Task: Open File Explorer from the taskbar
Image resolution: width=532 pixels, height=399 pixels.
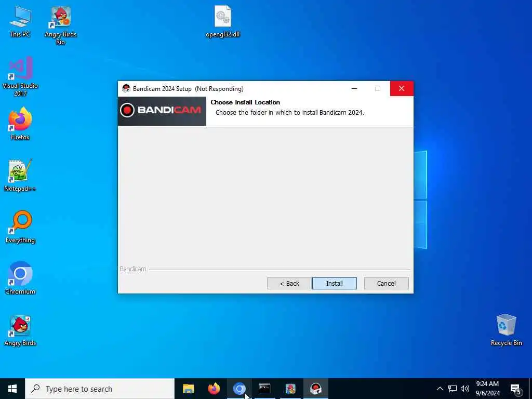Action: [188, 389]
